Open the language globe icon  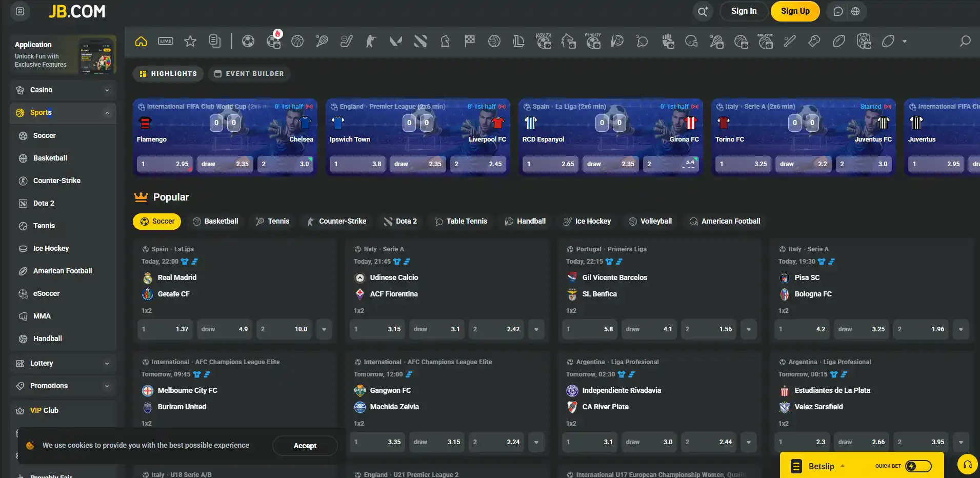tap(855, 11)
